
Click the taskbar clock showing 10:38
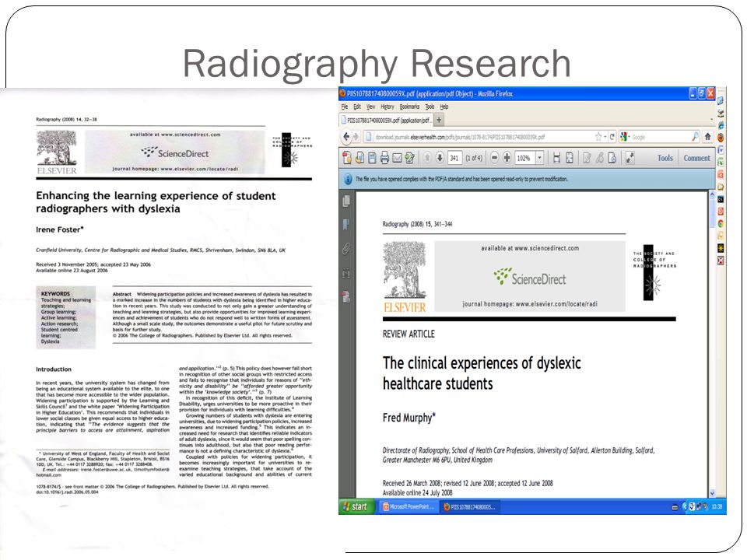pyautogui.click(x=717, y=507)
